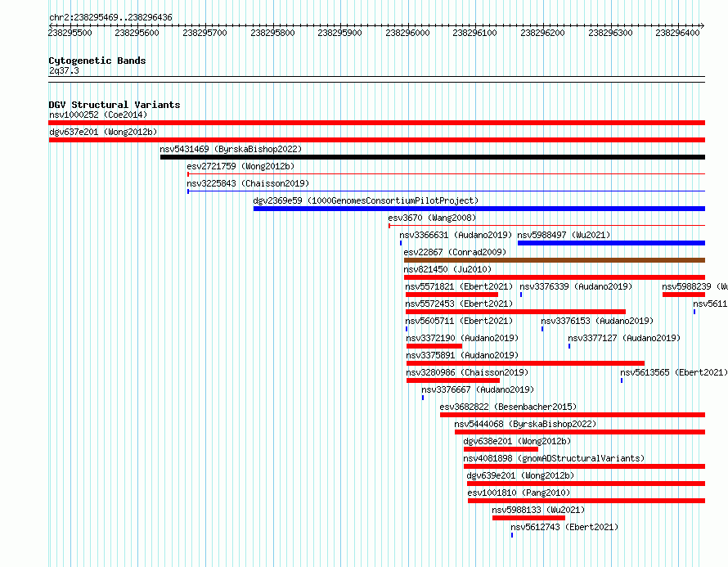Click the DGV Structural Variants track title
This screenshot has width=728, height=567.
[x=115, y=105]
